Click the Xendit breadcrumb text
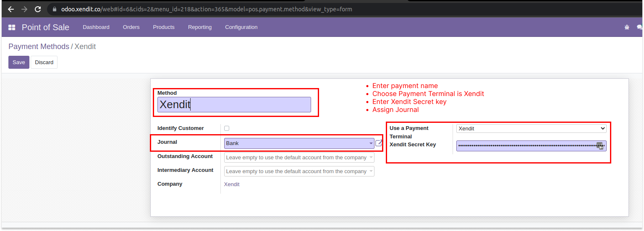The height and width of the screenshot is (231, 644). click(85, 47)
